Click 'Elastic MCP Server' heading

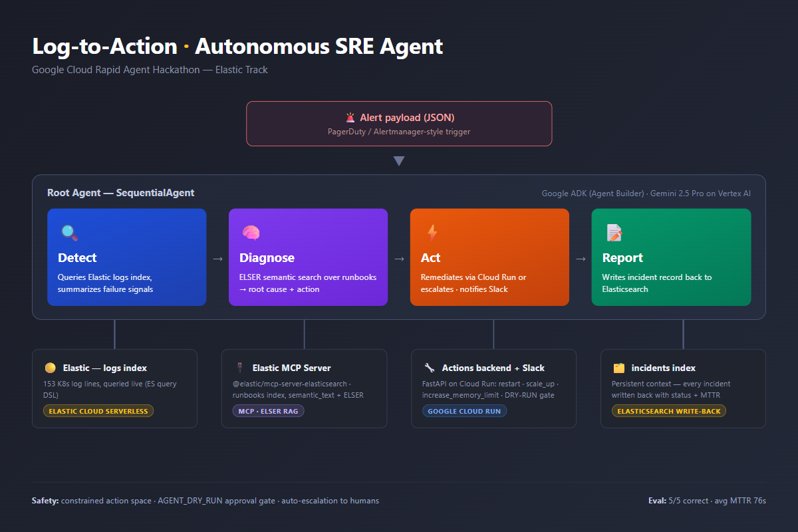coord(291,368)
